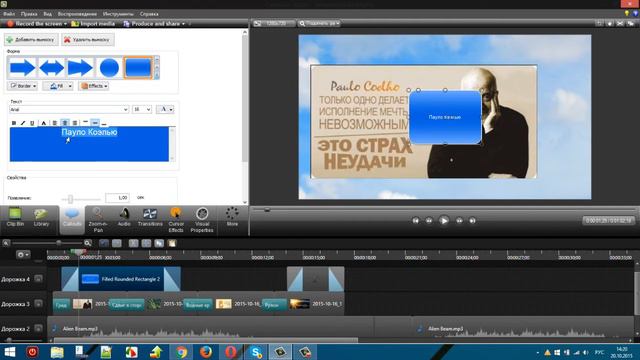Jump to next clip in preview
Viewport: 640px width, 360px height.
(472, 220)
